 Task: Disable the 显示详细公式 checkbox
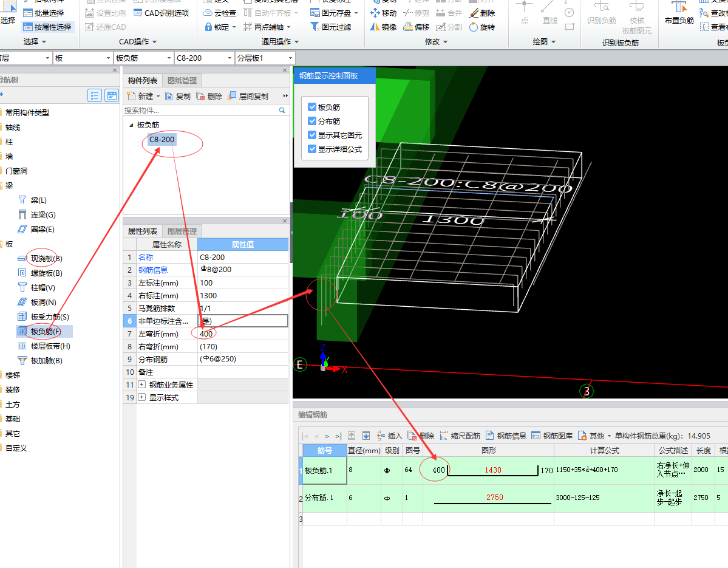312,149
